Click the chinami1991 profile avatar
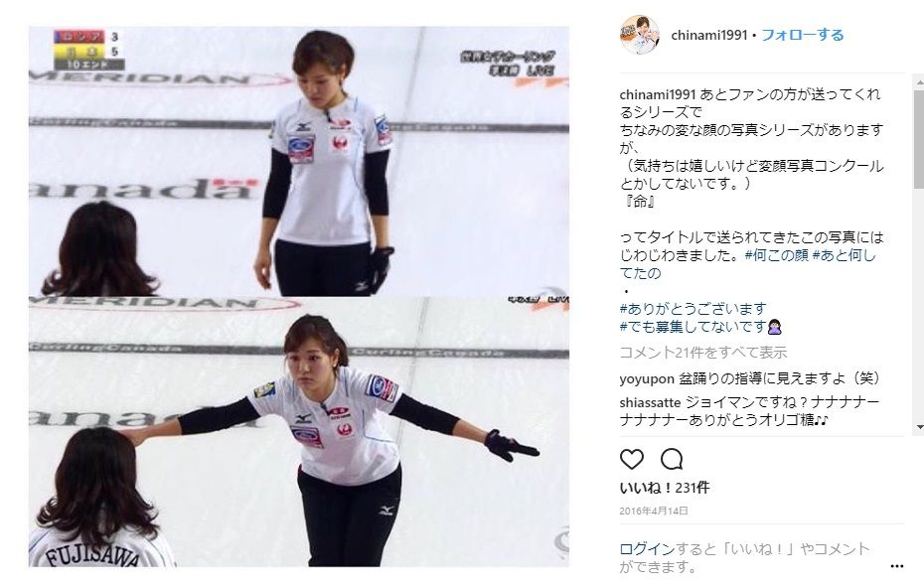The width and height of the screenshot is (924, 588). point(640,35)
